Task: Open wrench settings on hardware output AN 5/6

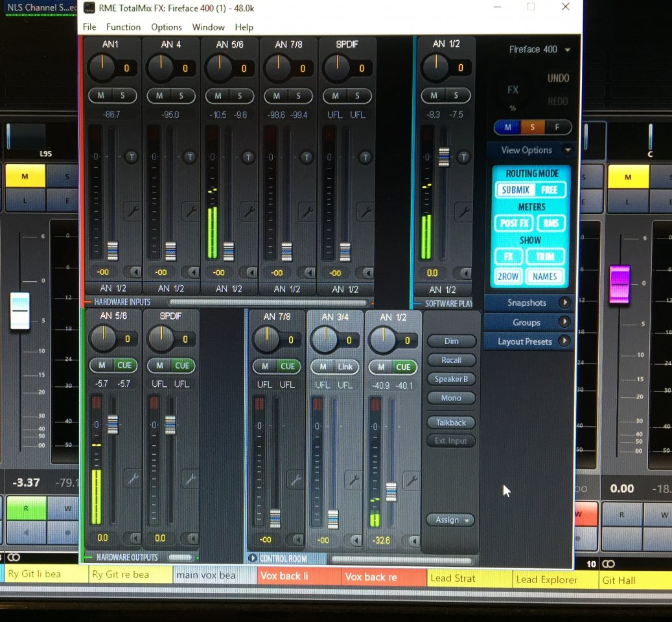Action: 132,478
